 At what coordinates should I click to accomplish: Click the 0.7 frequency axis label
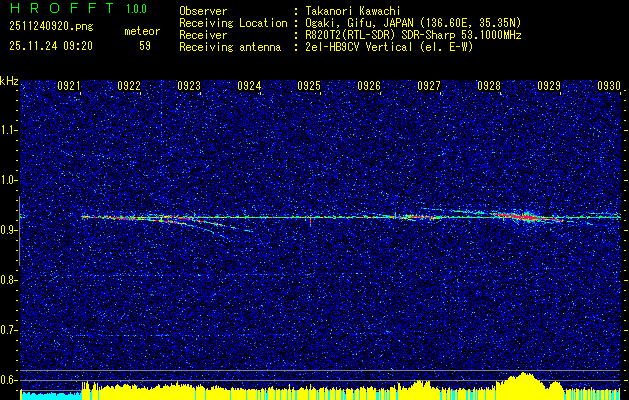point(8,330)
